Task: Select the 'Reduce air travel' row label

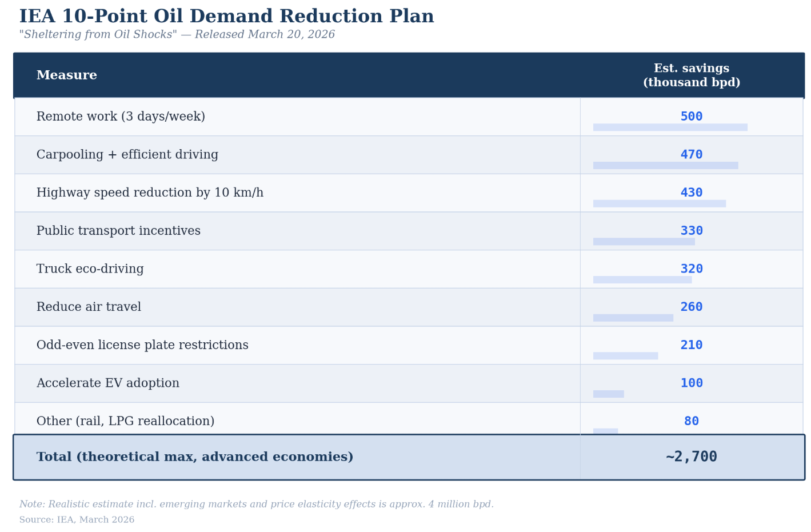Action: 89,307
